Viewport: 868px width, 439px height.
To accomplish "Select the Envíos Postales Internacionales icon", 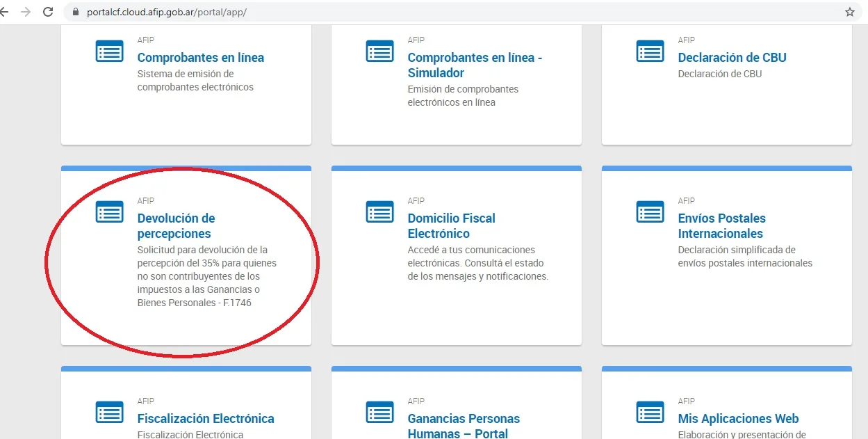I will (x=650, y=211).
